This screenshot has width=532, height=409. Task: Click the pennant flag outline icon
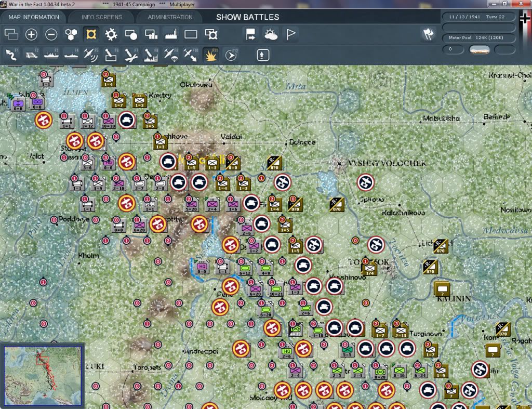pos(291,34)
